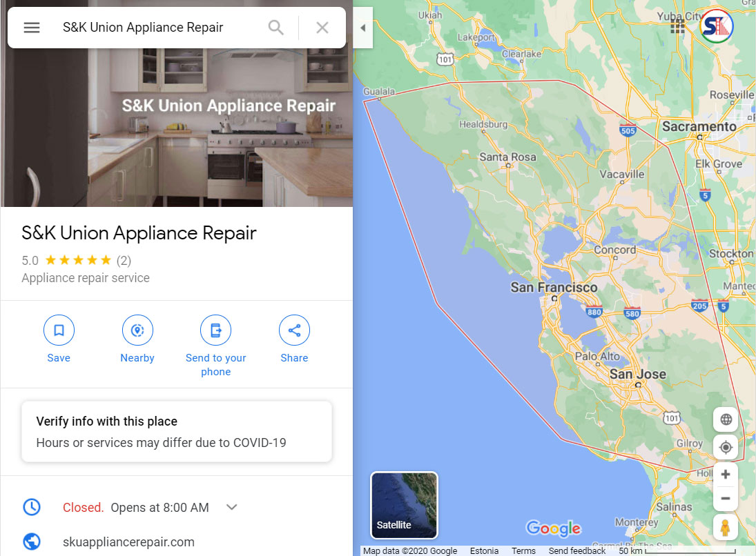This screenshot has height=556, width=756.
Task: Click the Clearlake map label
Action: tap(522, 54)
